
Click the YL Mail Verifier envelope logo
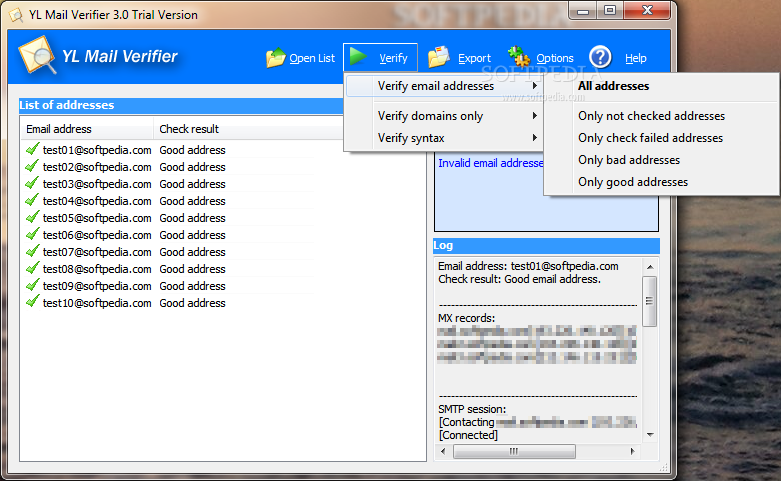[x=37, y=55]
